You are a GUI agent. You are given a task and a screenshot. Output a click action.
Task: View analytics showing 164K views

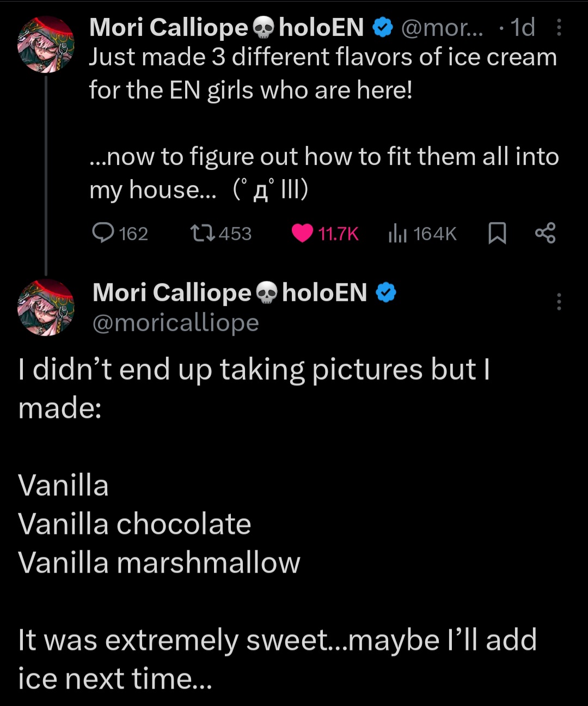[x=397, y=233]
